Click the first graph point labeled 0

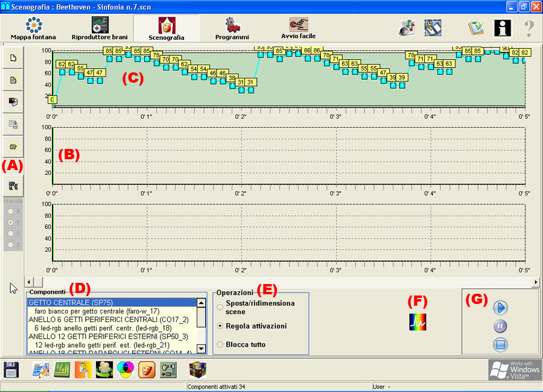pos(52,100)
